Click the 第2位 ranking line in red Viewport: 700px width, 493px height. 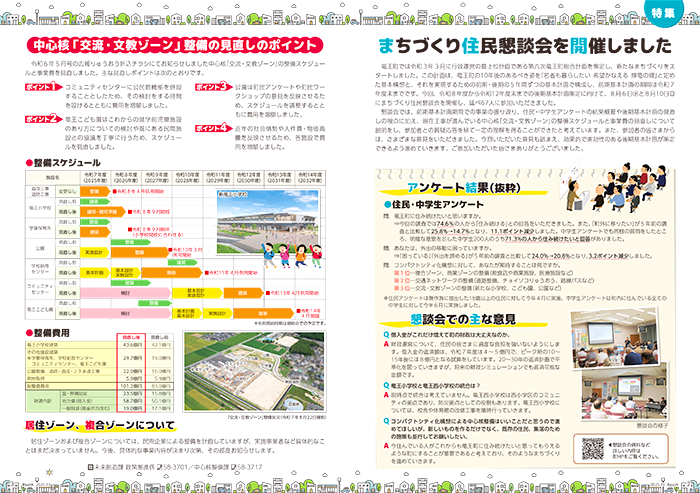(493, 280)
